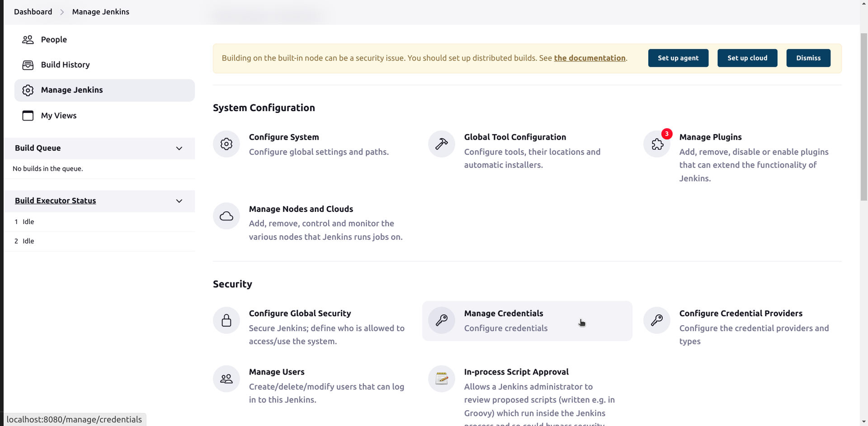
Task: Click Manage Jenkins breadcrumb entry
Action: coord(101,12)
